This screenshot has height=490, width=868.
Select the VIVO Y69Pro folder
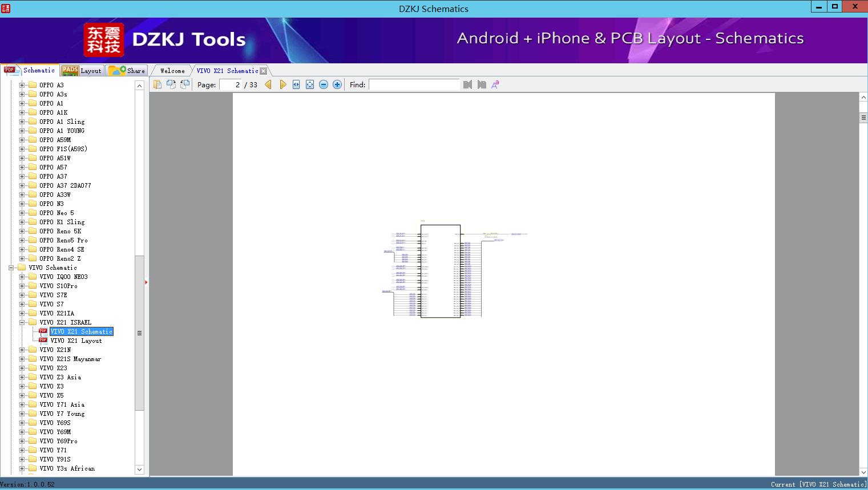(58, 441)
